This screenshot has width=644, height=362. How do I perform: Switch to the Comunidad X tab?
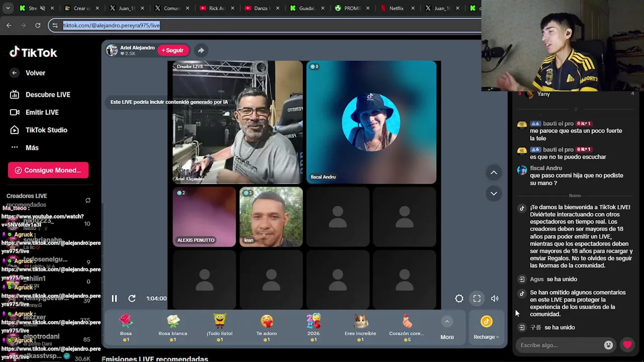[172, 8]
